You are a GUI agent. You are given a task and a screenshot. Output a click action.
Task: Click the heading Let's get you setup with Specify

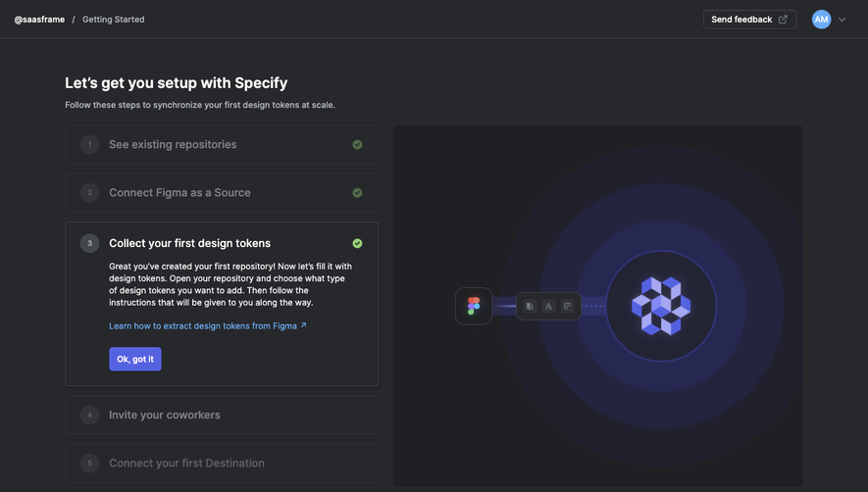pyautogui.click(x=176, y=83)
